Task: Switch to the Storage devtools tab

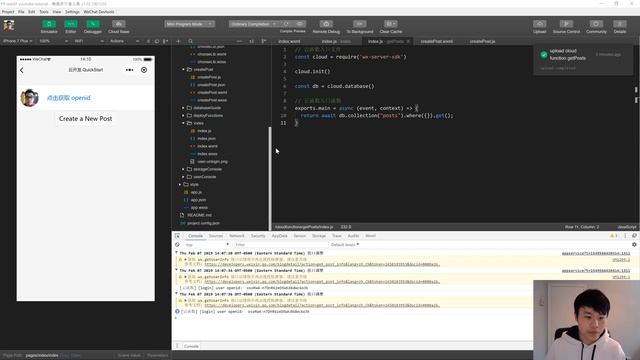Action: [319, 236]
